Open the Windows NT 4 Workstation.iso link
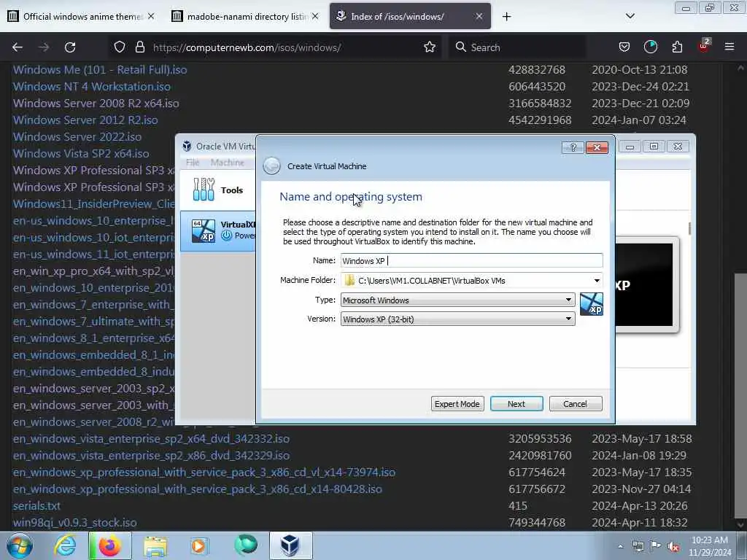This screenshot has width=747, height=560. pyautogui.click(x=91, y=86)
